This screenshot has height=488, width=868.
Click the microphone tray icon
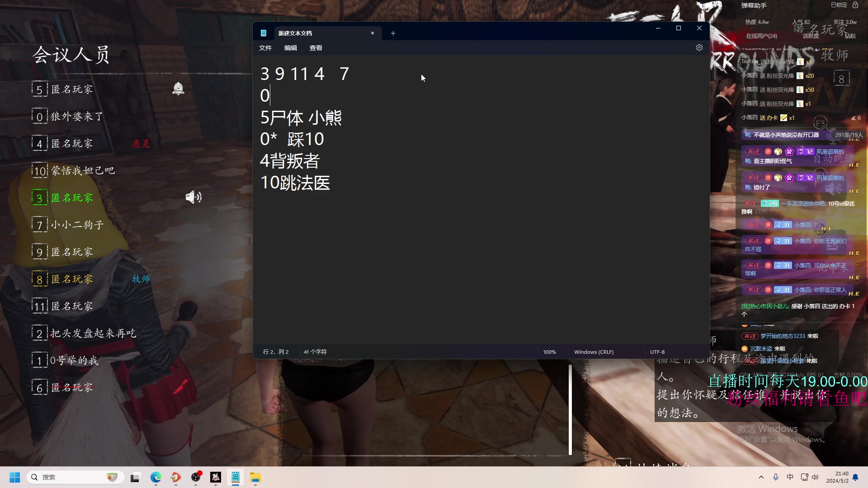tap(776, 477)
